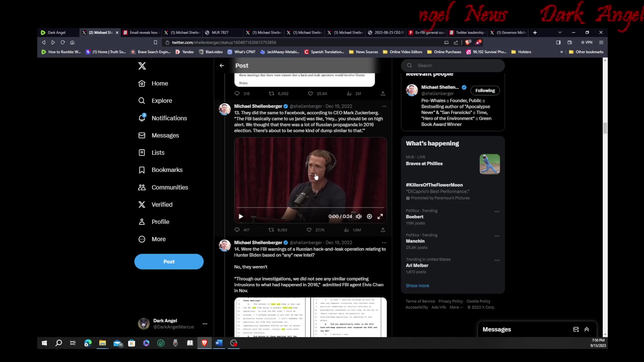The image size is (644, 362).
Task: Share post 13 via share icon
Action: point(383,230)
